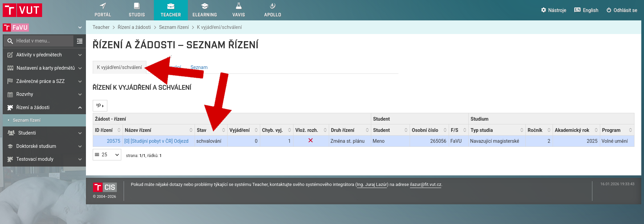Click ilazur@fit.vut.cz email link
The height and width of the screenshot is (224, 644).
click(x=426, y=185)
